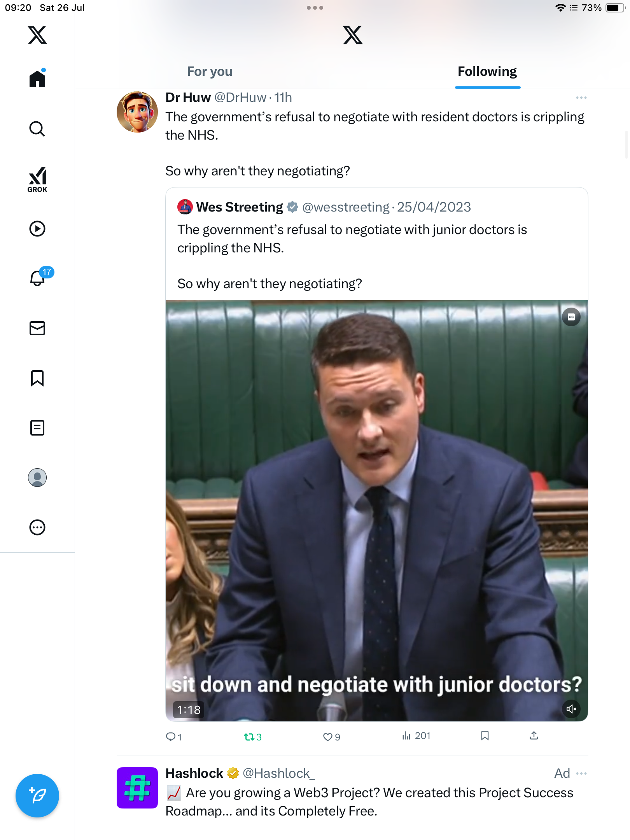Open Direct Messages envelope
630x840 pixels.
pyautogui.click(x=37, y=328)
